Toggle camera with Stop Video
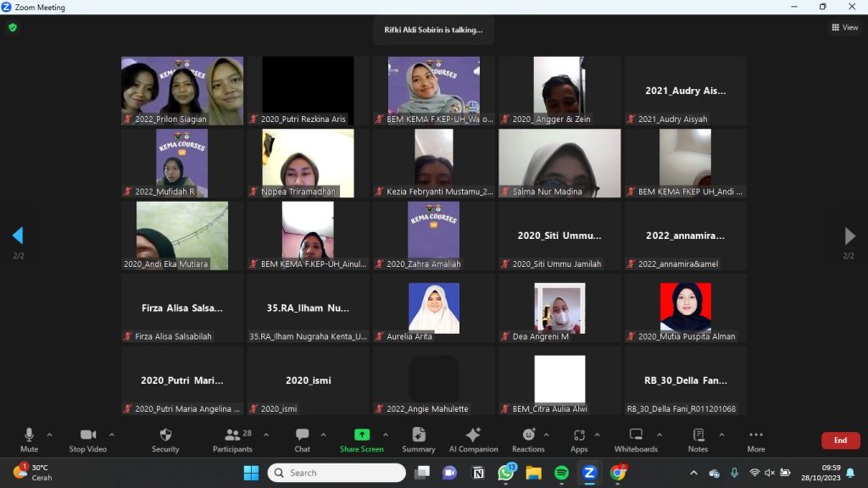The image size is (868, 488). point(88,439)
